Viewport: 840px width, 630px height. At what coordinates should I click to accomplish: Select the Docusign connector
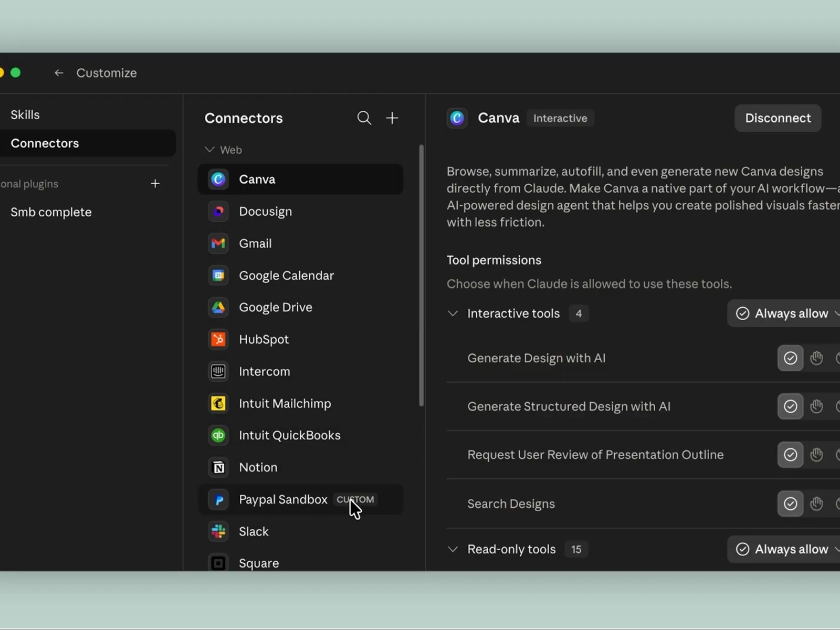(x=300, y=212)
